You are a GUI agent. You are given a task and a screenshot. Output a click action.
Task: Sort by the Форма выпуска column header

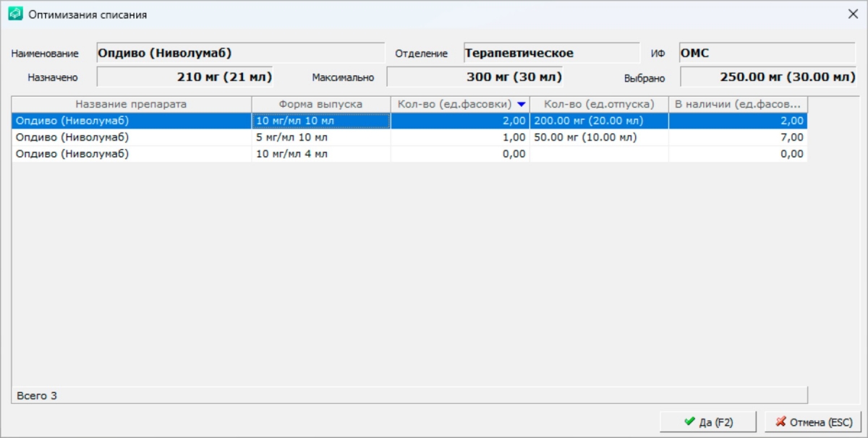(320, 104)
